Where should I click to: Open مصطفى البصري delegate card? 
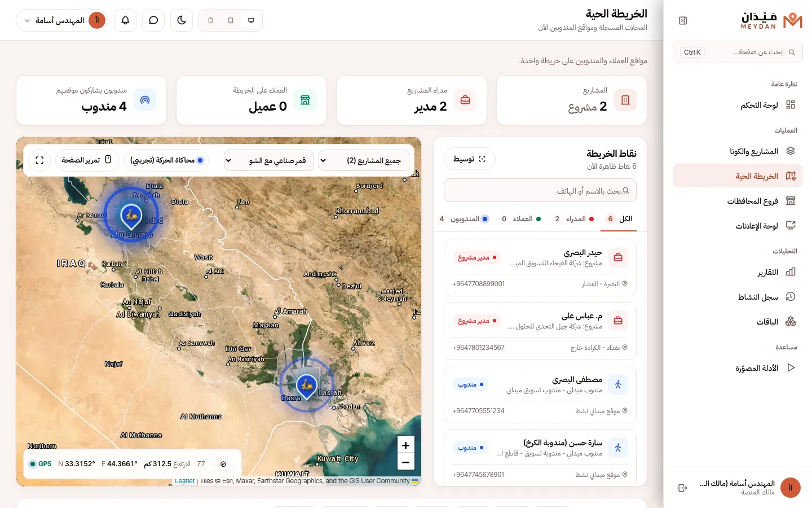click(540, 395)
